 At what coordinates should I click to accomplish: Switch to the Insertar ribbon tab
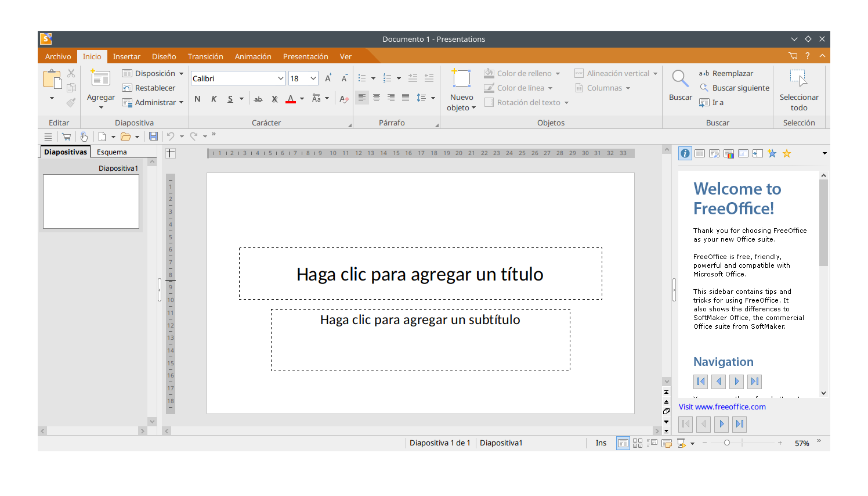click(126, 56)
